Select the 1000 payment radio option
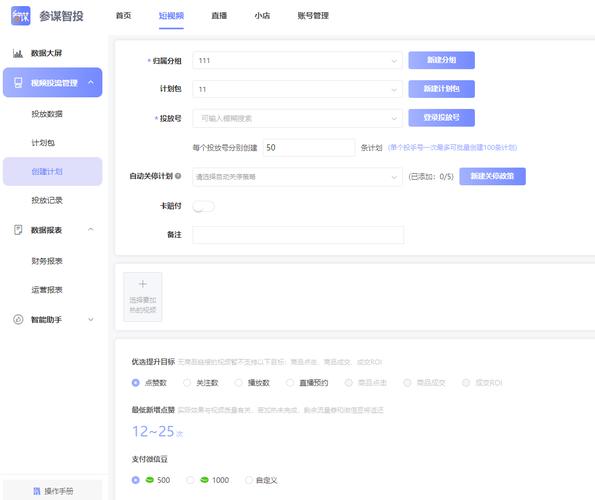This screenshot has height=500, width=595. point(190,480)
